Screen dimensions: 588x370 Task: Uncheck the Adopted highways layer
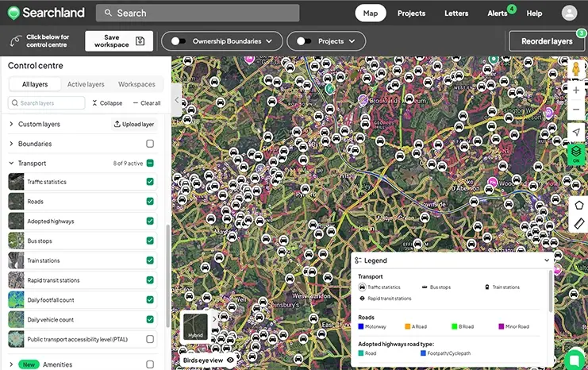click(x=150, y=221)
